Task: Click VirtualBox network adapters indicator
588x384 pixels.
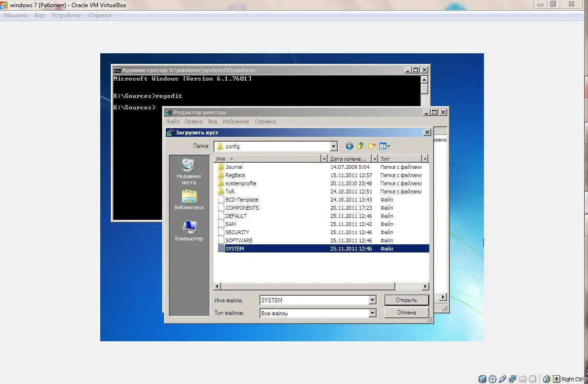Action: tap(513, 379)
